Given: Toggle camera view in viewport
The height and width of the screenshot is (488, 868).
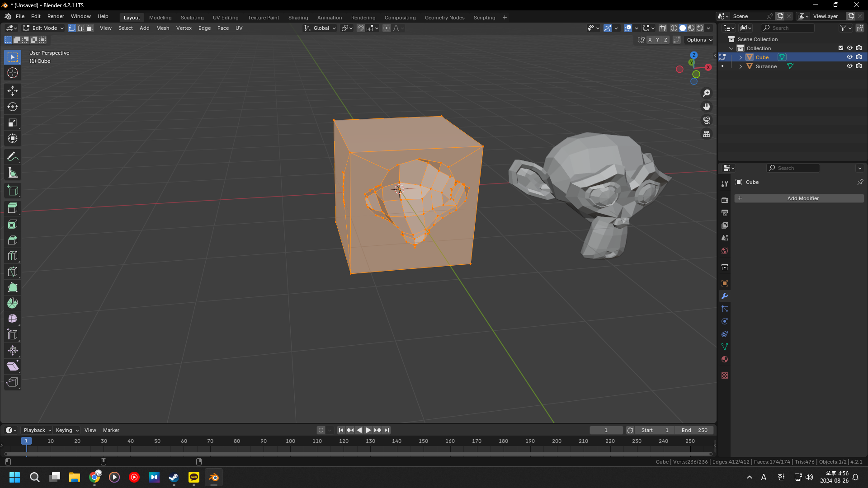Looking at the screenshot, I should coord(707,120).
